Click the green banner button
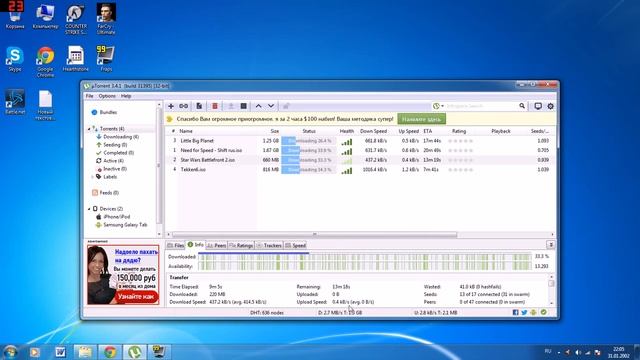 (x=421, y=119)
